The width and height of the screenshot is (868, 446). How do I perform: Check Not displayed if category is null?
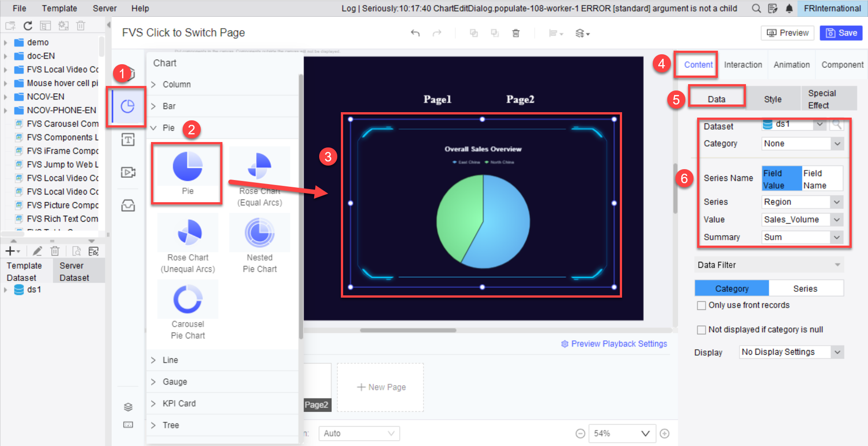point(702,329)
